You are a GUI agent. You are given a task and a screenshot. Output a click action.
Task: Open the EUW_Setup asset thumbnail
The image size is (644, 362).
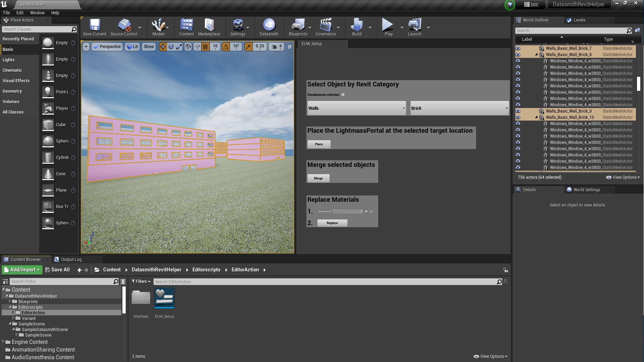164,298
